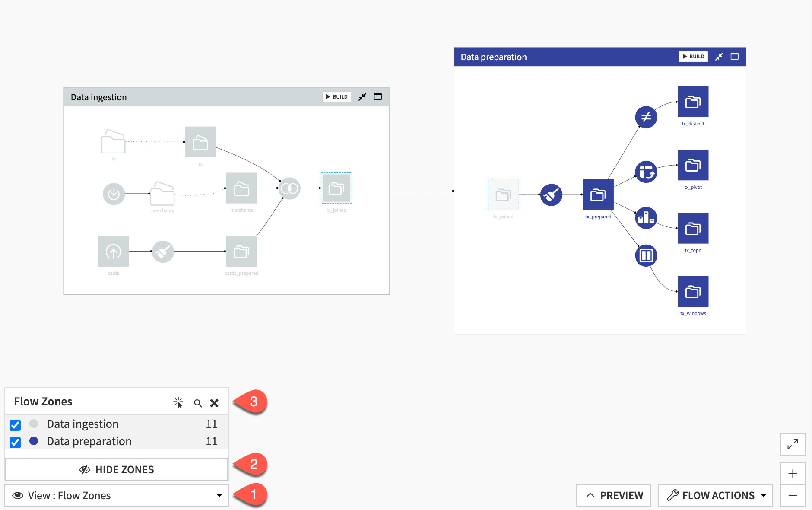This screenshot has width=812, height=510.
Task: Click the Data ingestion gray color dot
Action: [34, 424]
